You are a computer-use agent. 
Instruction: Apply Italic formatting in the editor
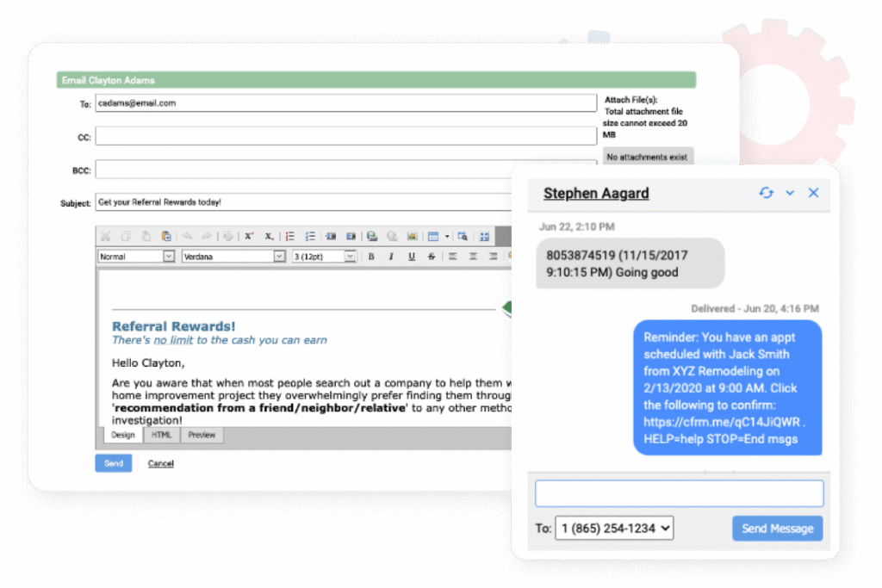tap(391, 257)
